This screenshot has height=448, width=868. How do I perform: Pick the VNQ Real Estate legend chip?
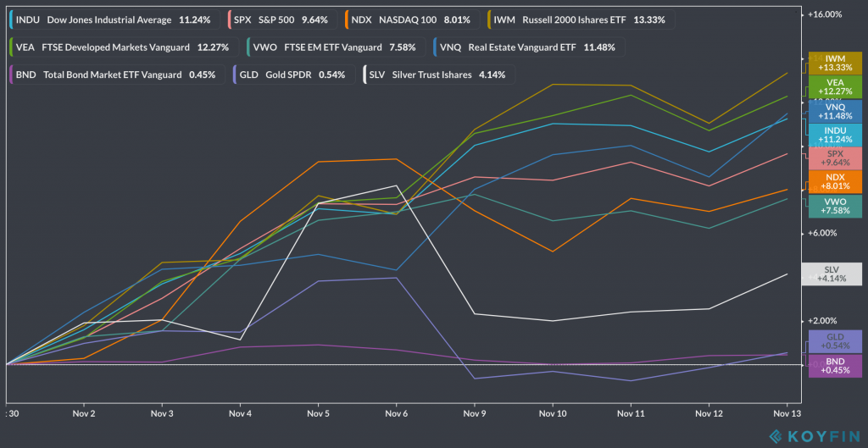tap(528, 47)
